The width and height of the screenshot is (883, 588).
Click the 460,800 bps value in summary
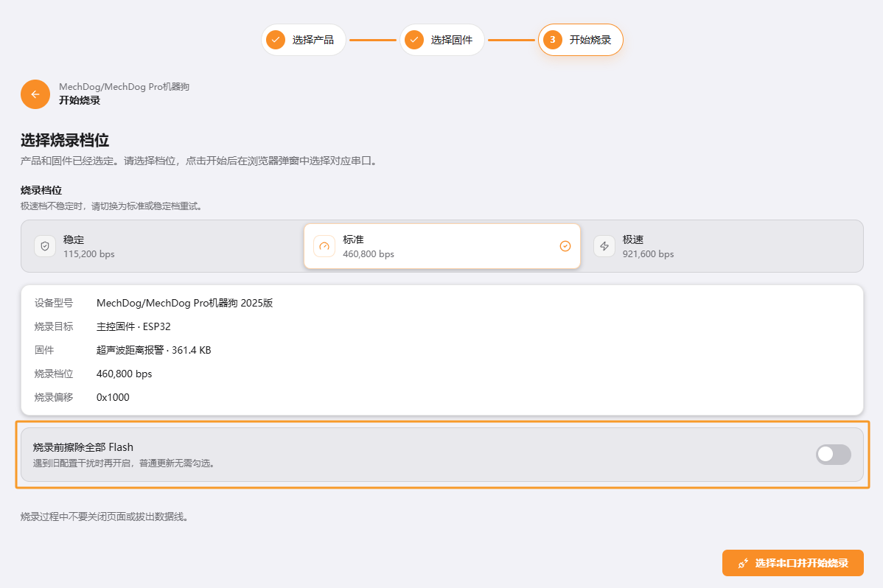(x=124, y=374)
